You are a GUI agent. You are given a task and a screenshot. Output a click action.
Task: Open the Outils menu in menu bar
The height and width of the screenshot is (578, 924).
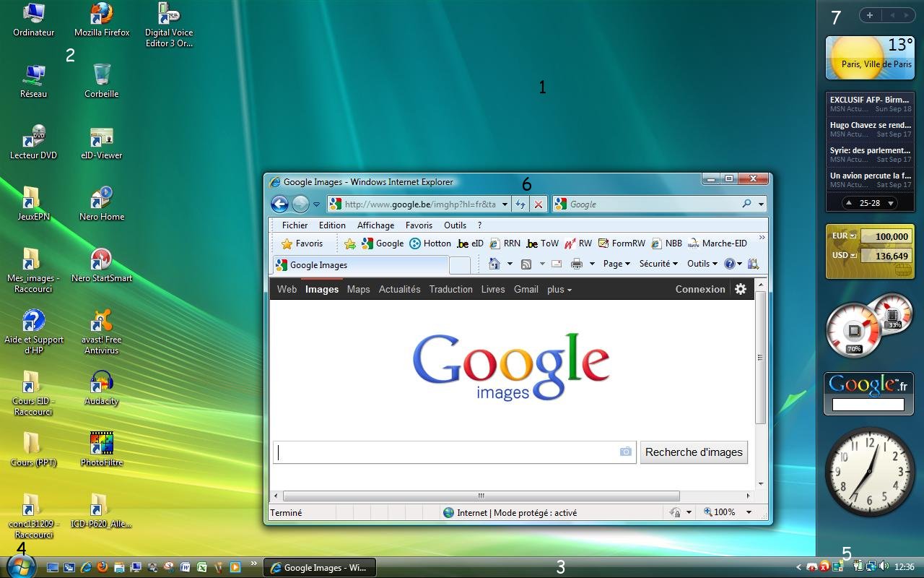coord(455,225)
